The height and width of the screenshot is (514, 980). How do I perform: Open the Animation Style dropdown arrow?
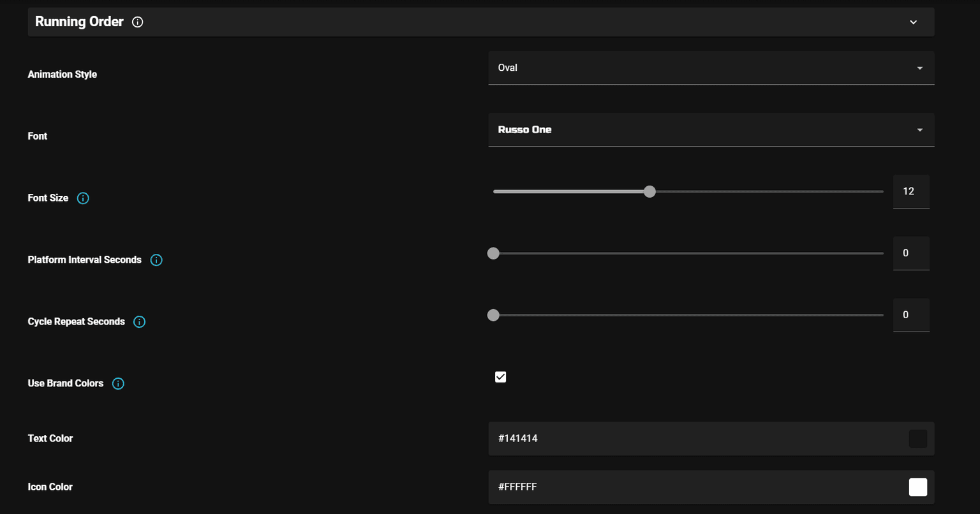(919, 68)
